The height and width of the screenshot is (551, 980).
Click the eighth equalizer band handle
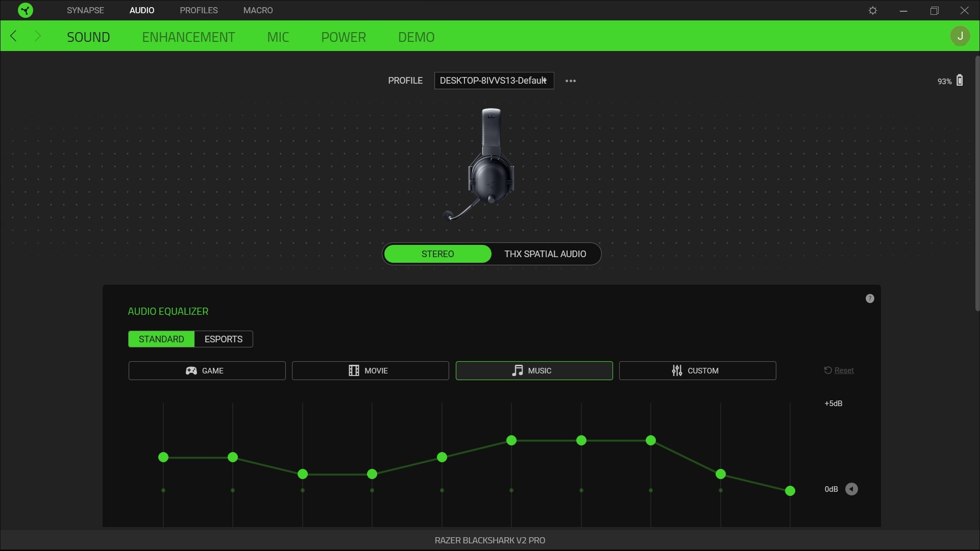651,440
